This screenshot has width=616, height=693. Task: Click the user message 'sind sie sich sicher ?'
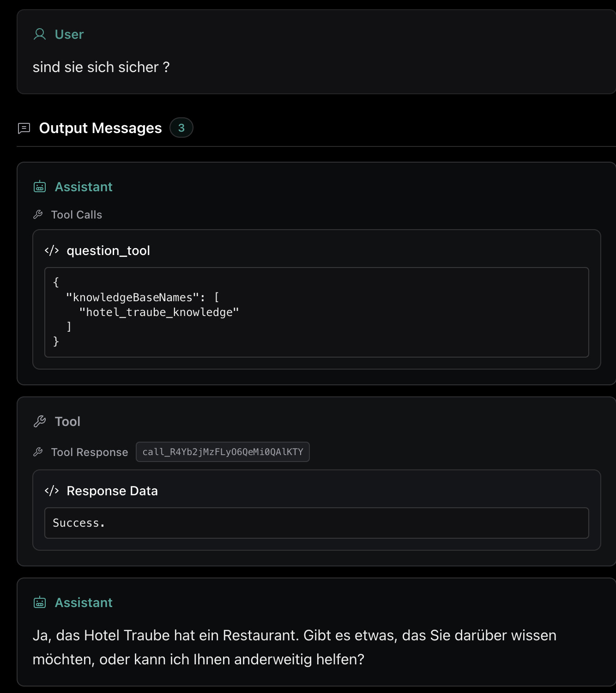[x=101, y=67]
